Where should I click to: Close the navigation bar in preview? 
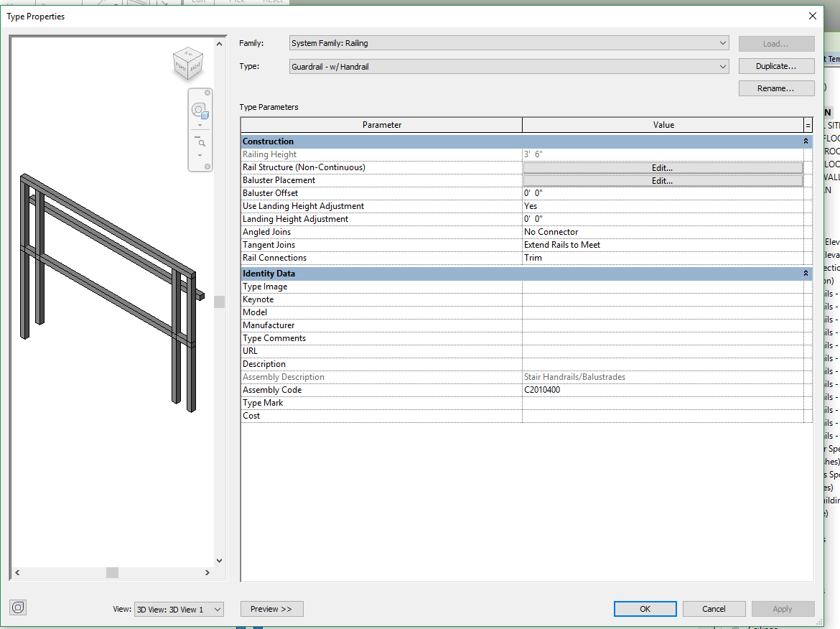point(208,93)
